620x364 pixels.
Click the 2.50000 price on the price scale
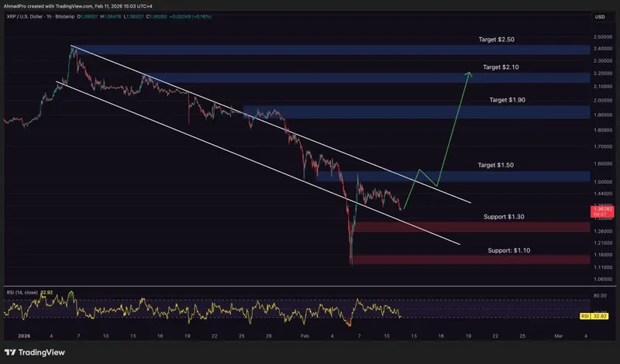(x=599, y=37)
